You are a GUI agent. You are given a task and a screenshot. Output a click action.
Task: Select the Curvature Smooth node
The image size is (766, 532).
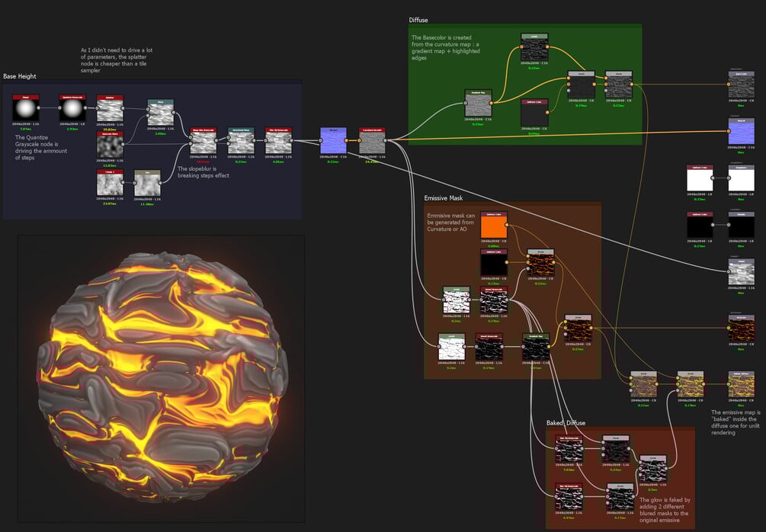372,141
